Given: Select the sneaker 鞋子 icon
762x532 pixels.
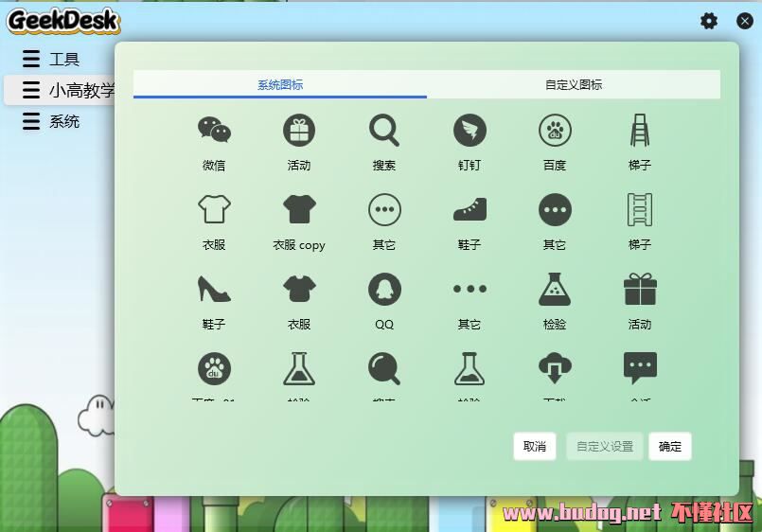Looking at the screenshot, I should coord(470,209).
